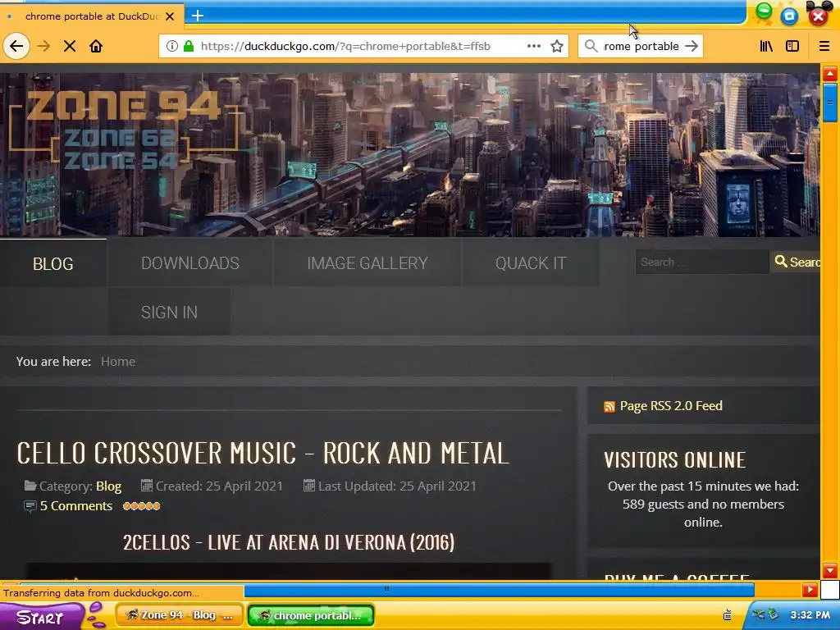
Task: Open the Page RSS 2.0 Feed link
Action: click(671, 406)
